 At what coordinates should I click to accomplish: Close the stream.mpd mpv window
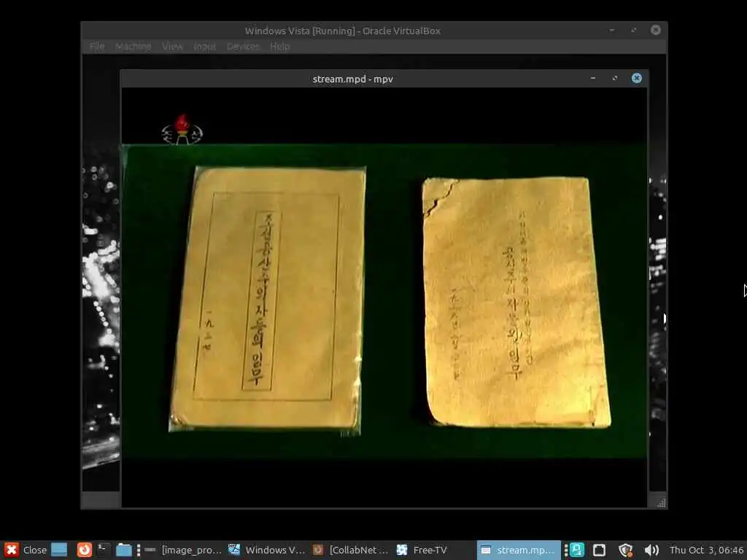(x=636, y=78)
